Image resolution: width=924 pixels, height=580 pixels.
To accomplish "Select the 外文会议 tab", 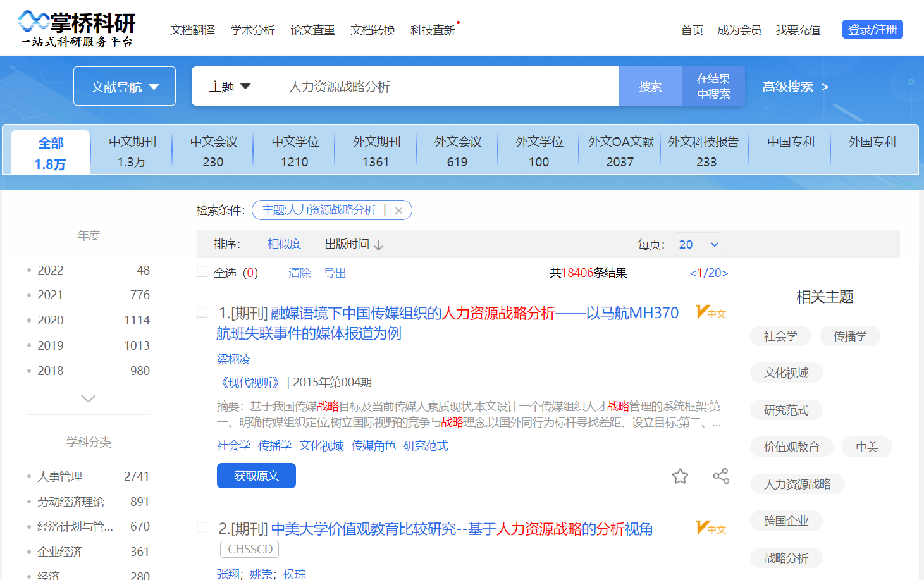I will point(458,152).
